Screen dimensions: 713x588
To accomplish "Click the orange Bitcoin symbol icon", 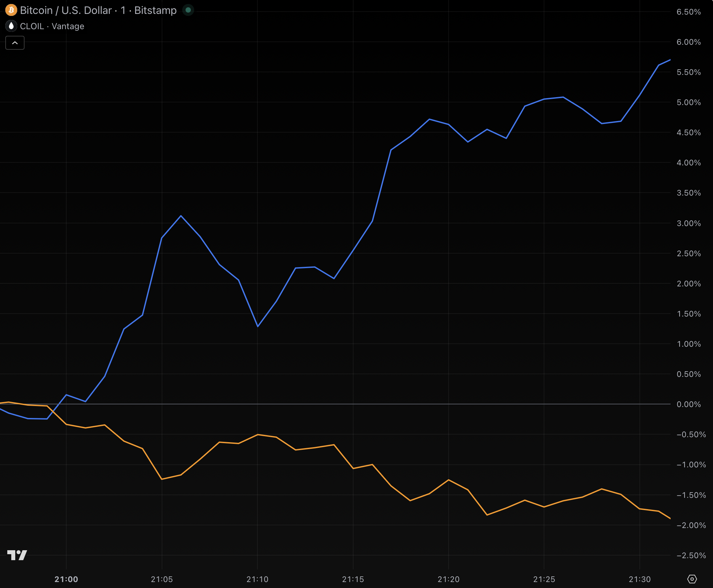I will [11, 10].
